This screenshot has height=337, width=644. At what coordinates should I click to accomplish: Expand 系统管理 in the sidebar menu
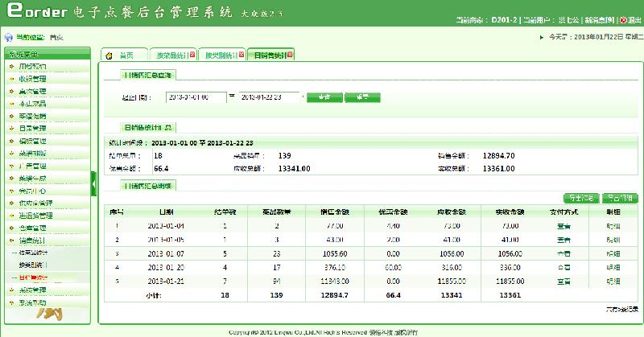[32, 290]
